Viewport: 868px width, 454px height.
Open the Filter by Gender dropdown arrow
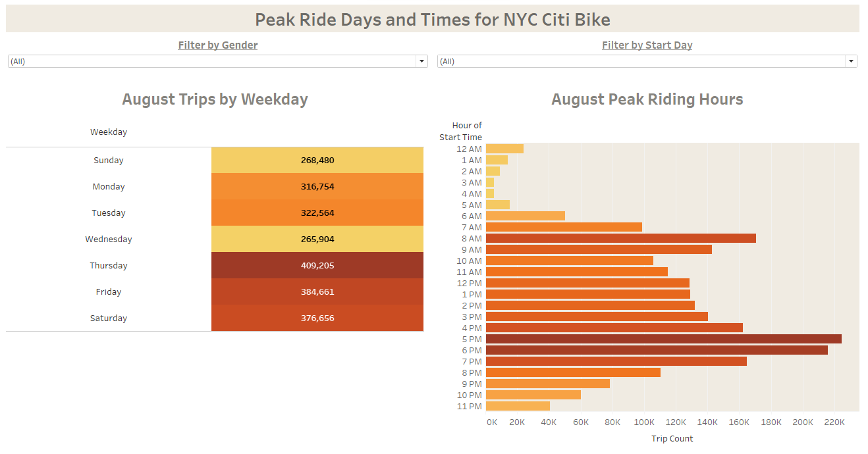point(421,61)
